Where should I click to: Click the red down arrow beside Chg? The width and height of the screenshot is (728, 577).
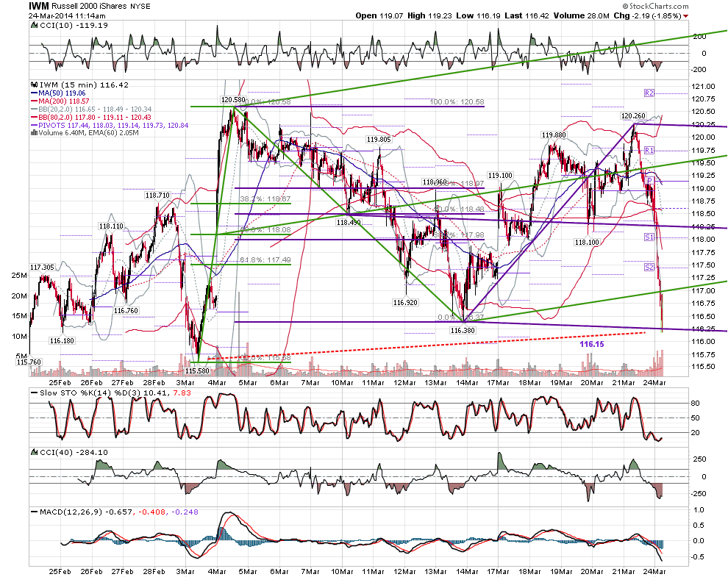[x=686, y=16]
